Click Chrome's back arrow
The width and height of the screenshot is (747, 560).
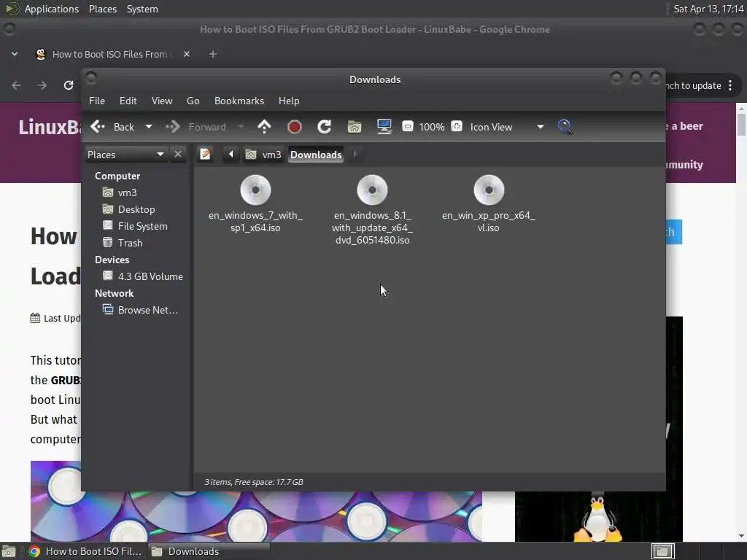(x=16, y=85)
